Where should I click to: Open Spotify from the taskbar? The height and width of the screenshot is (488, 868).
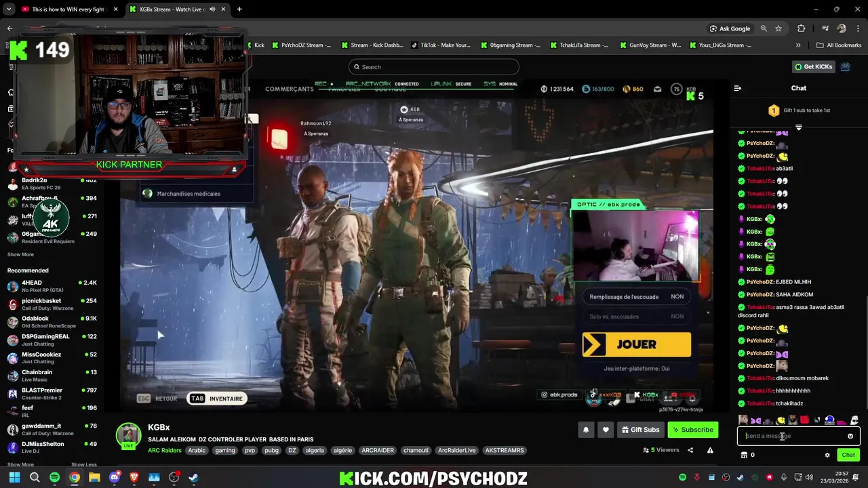coord(54,478)
